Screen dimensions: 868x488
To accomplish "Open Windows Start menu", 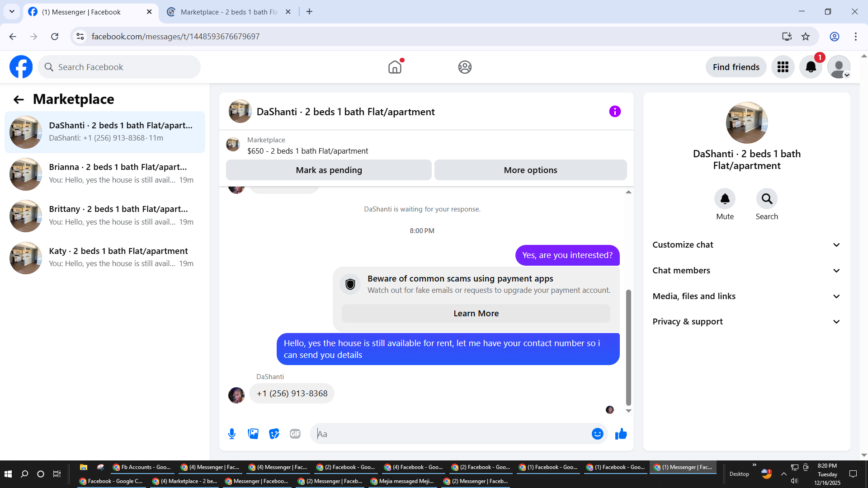I will click(8, 474).
